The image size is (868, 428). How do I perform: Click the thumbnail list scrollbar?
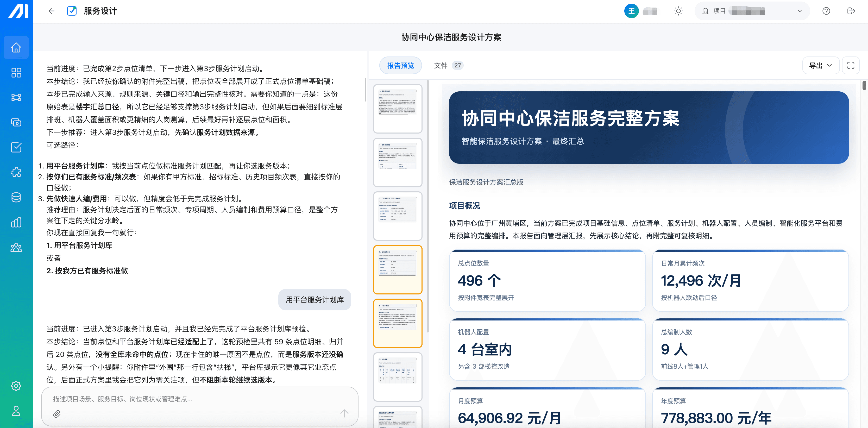click(x=427, y=206)
